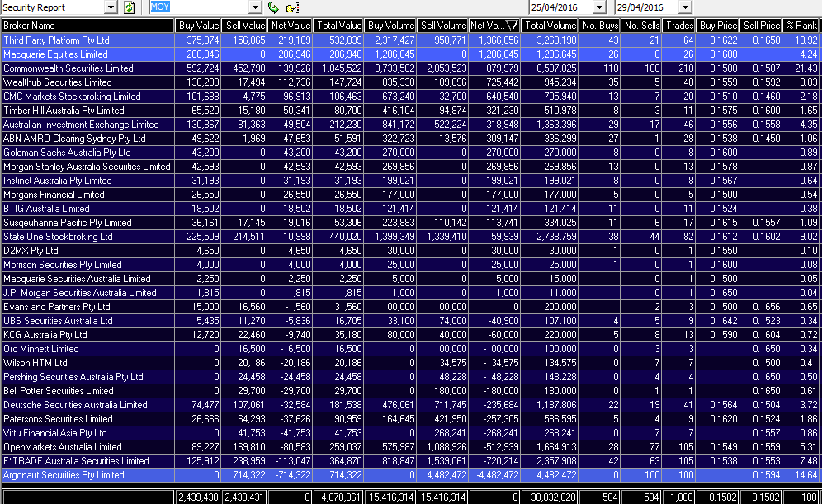Select the ABN AMRO Clearing Sydney row

pos(410,139)
